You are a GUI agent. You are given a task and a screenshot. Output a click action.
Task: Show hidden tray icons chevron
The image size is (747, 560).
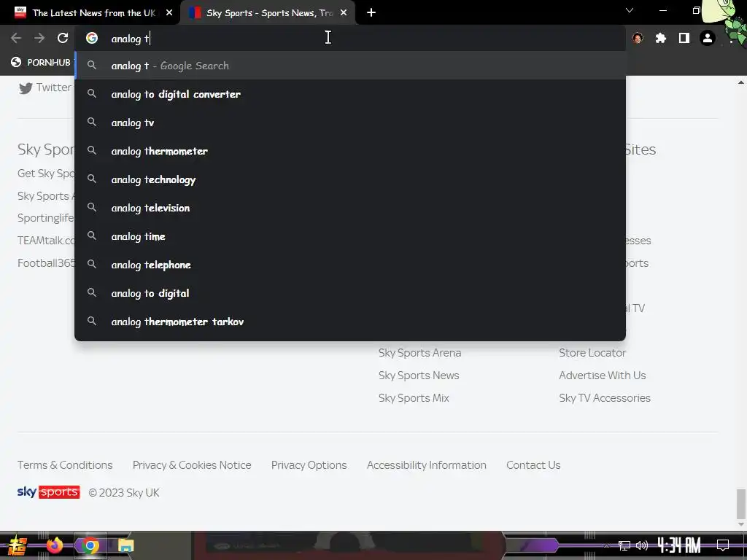pyautogui.click(x=606, y=545)
